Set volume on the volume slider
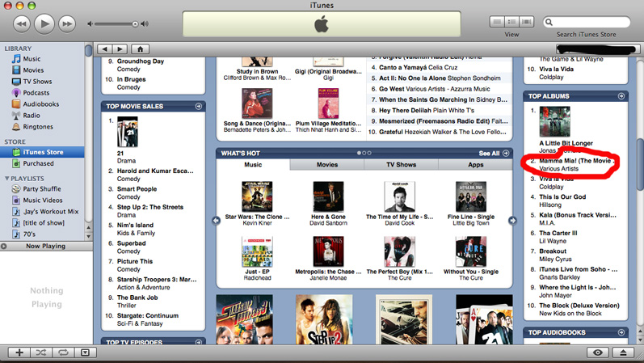644x363 pixels. coord(116,23)
